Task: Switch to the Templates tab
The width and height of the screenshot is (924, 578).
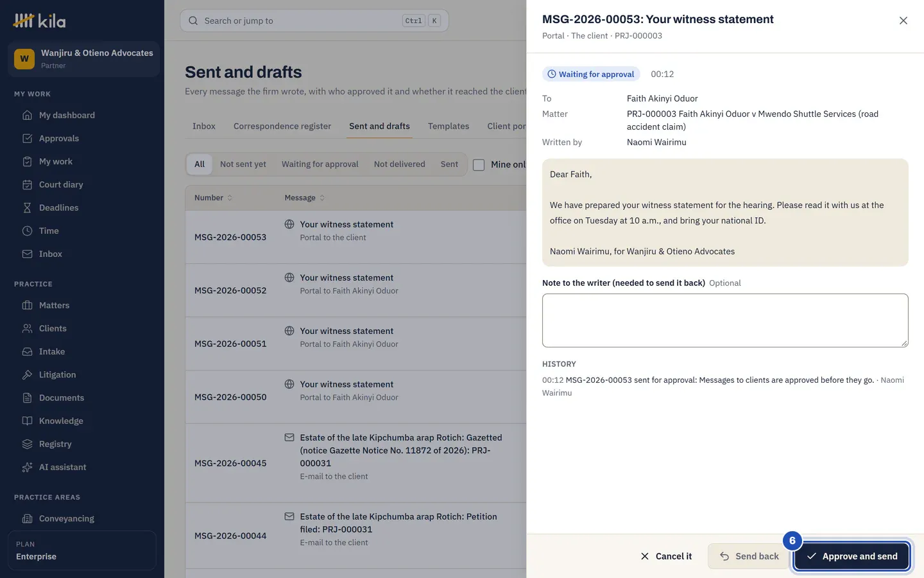Action: (x=449, y=126)
